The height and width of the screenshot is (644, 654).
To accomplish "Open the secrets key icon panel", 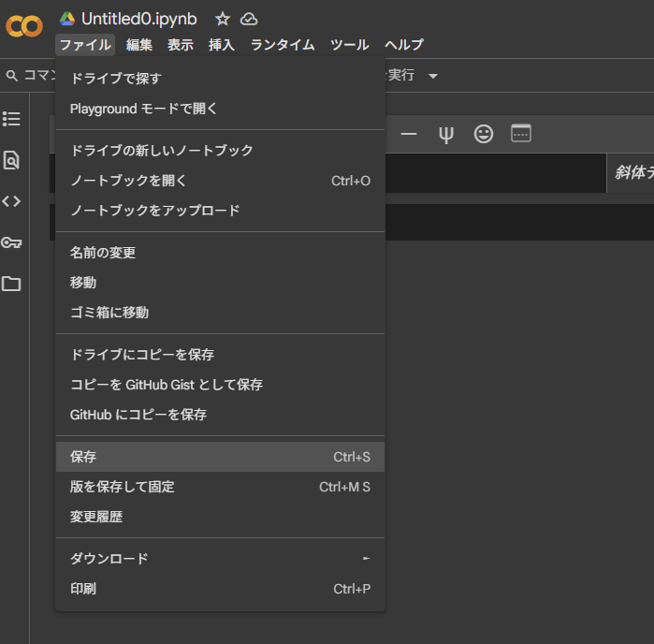I will pyautogui.click(x=11, y=242).
